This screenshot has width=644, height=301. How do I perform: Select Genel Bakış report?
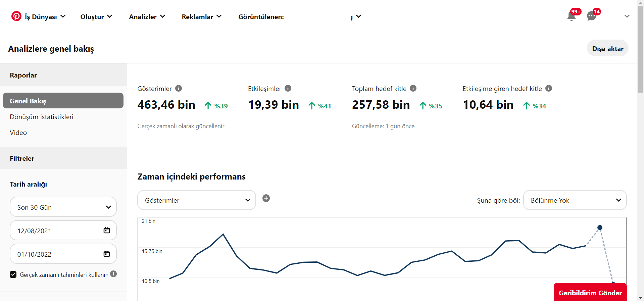(63, 101)
